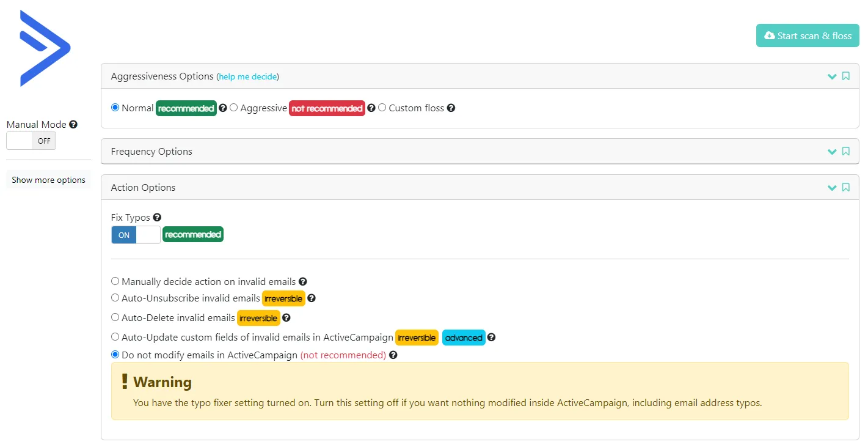Click Start scan & floss button
Screen dimensions: 868x447
[808, 35]
